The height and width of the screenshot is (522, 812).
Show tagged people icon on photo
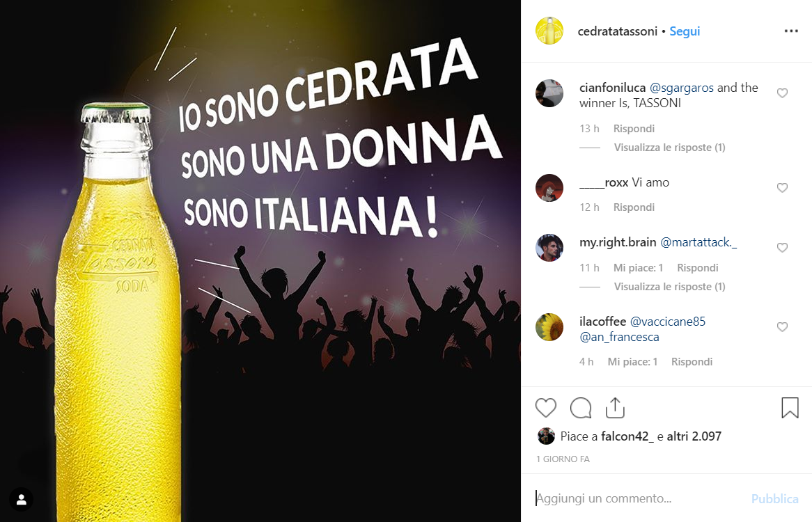click(21, 499)
